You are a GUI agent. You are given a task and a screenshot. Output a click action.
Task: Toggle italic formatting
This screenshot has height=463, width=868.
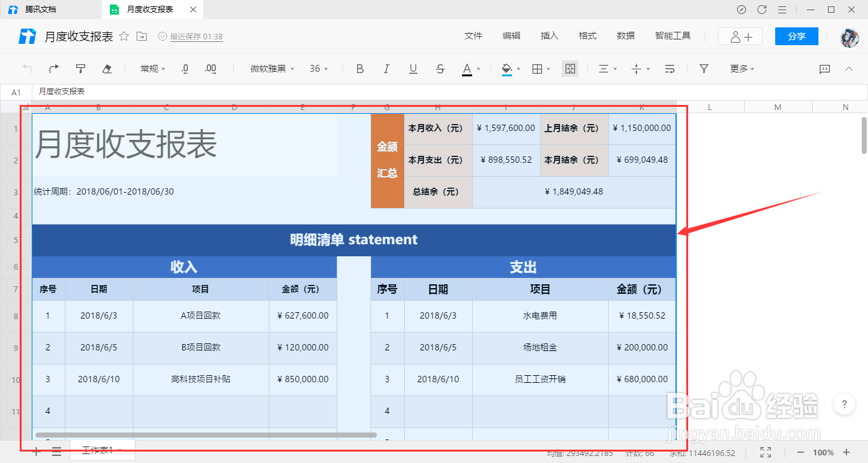[386, 69]
